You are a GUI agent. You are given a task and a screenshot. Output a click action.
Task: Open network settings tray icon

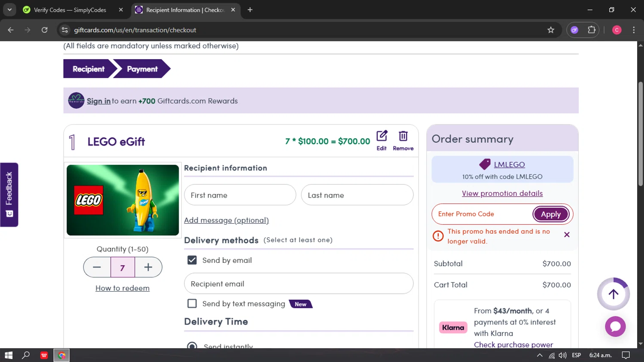(x=552, y=355)
